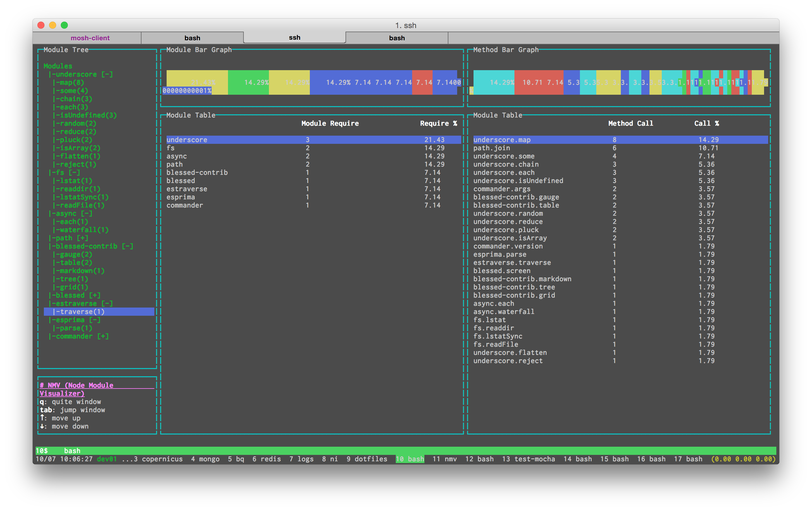Collapse the blessed-contrib tree node

pos(127,246)
